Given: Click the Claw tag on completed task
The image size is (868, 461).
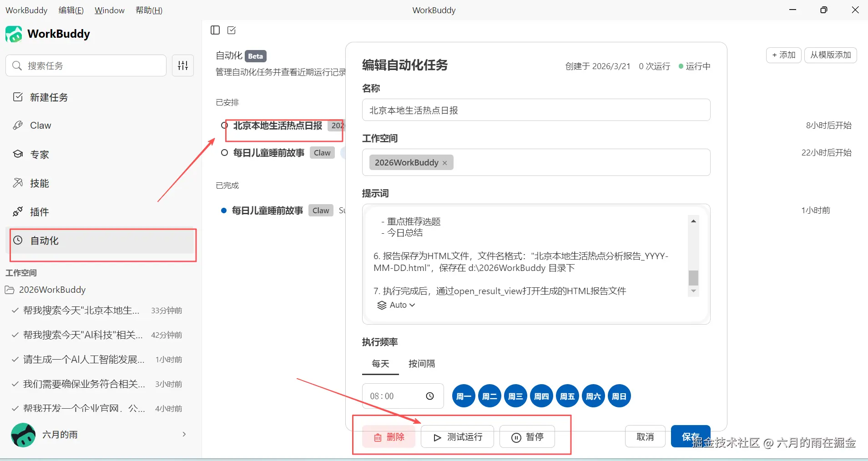Looking at the screenshot, I should click(321, 210).
